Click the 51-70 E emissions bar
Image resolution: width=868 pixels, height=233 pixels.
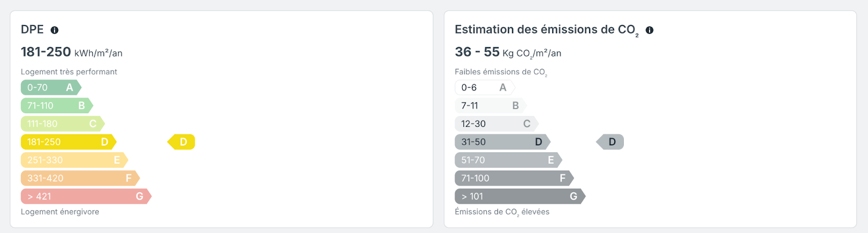pos(508,160)
